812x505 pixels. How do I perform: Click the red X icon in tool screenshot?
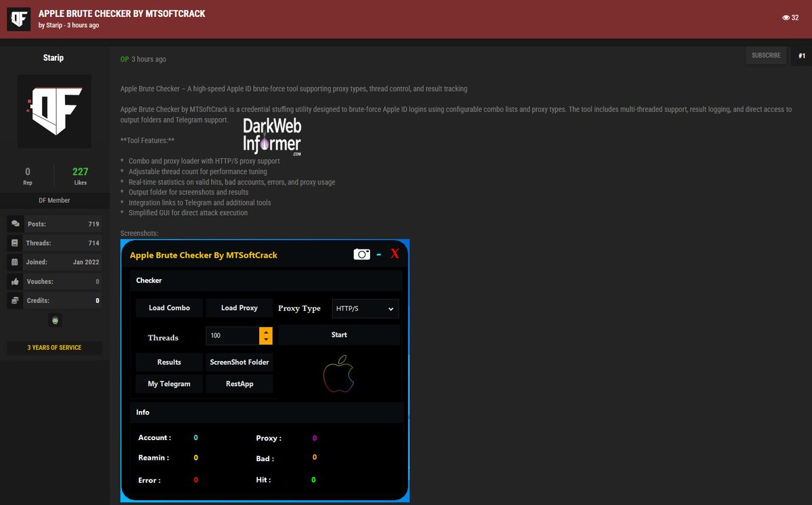pyautogui.click(x=395, y=254)
